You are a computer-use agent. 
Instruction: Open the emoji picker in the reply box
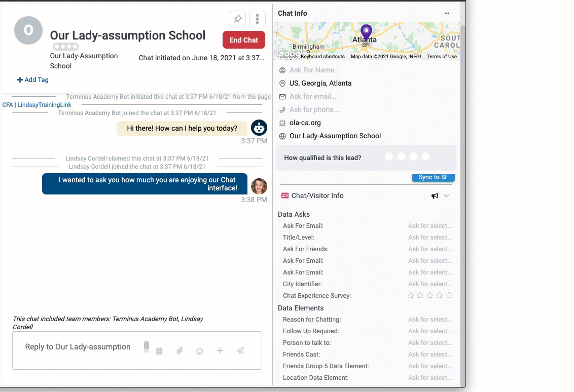pos(199,351)
